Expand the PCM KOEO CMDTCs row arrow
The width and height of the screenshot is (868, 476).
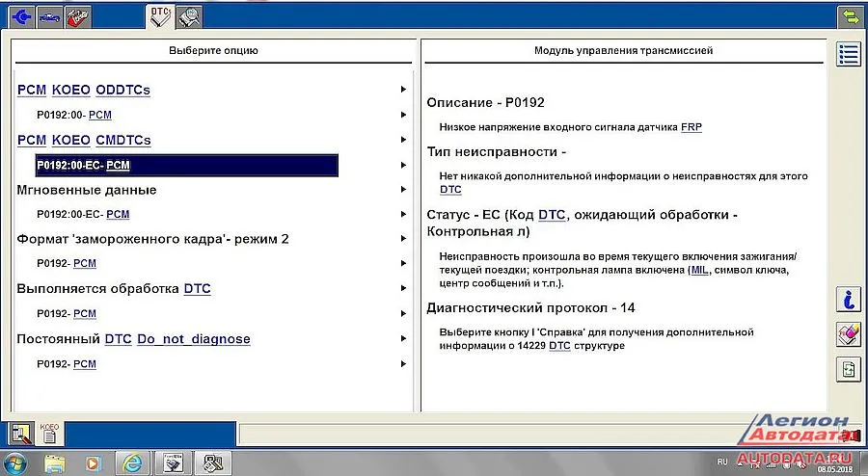pos(403,140)
